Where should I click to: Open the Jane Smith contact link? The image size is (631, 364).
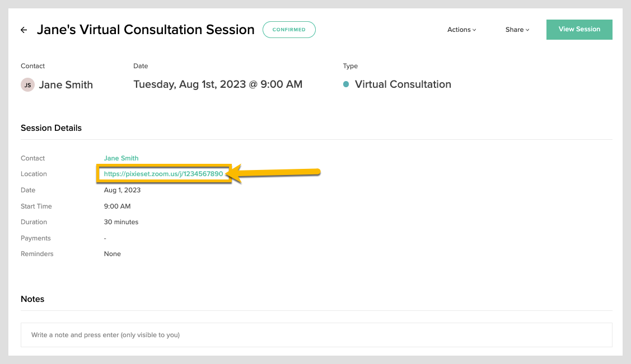[x=121, y=158]
